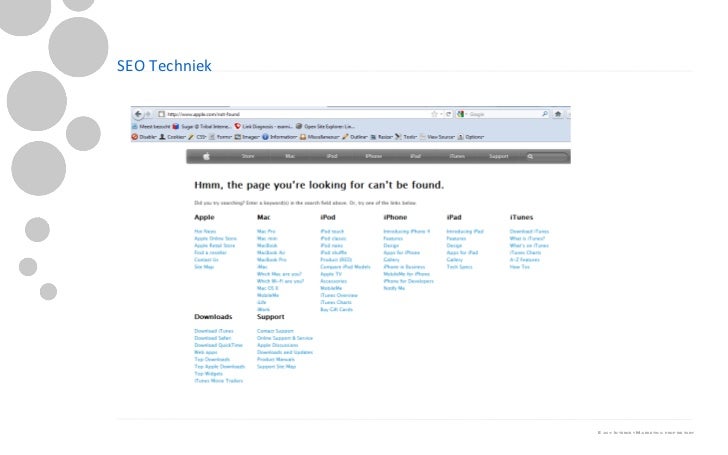The image size is (728, 455).
Task: Open the Forms developer toolbar menu
Action: (221, 137)
